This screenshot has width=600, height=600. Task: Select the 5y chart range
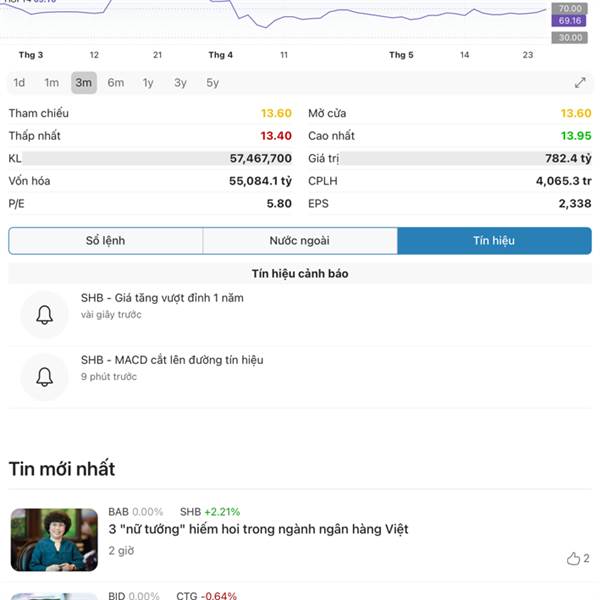pyautogui.click(x=212, y=83)
